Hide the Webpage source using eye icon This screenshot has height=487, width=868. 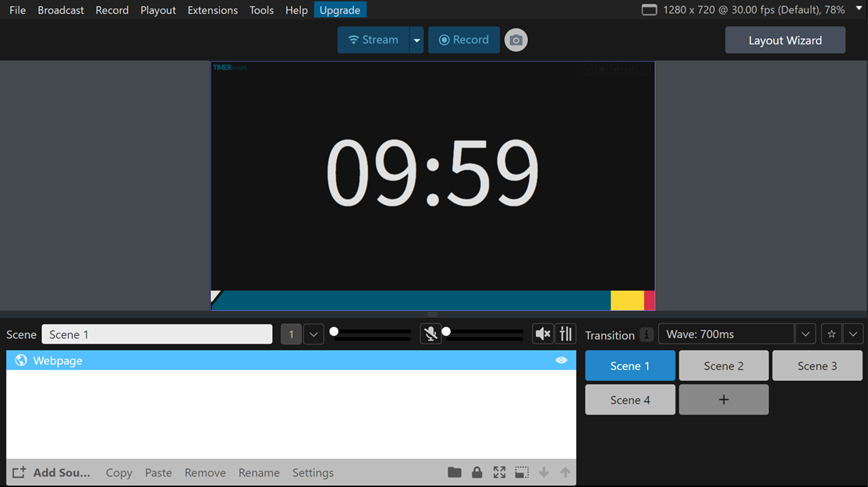[561, 360]
